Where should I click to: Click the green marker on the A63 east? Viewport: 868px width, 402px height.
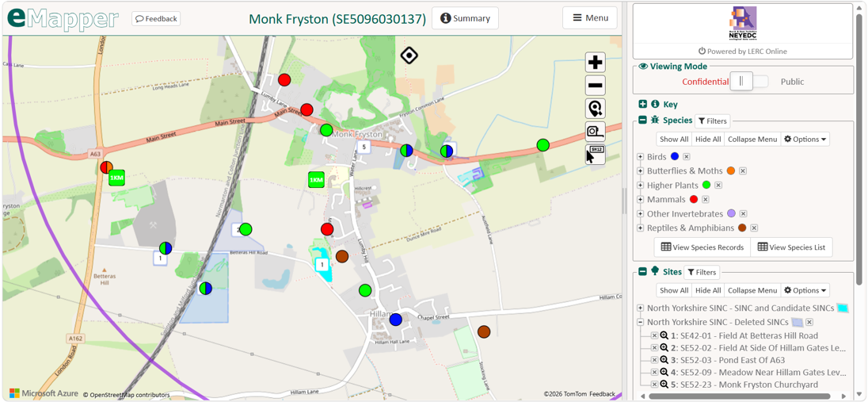(x=542, y=145)
